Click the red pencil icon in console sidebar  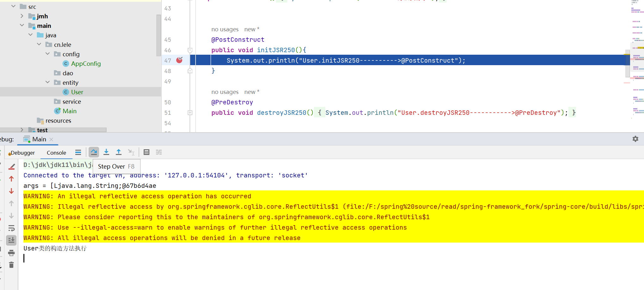tap(12, 167)
